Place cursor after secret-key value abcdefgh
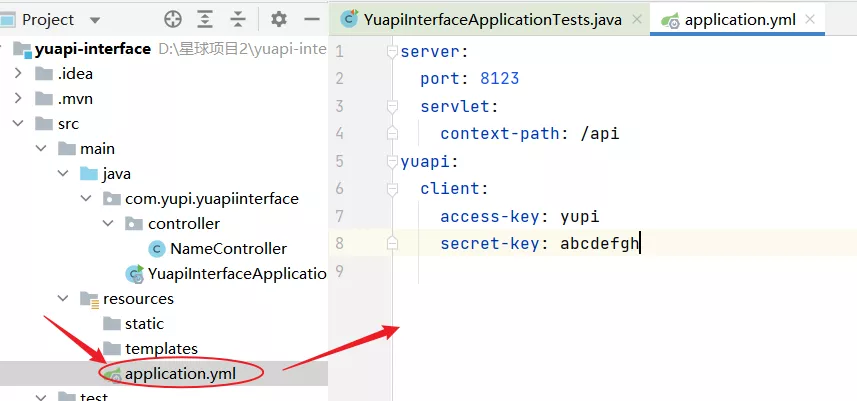857x401 pixels. click(x=639, y=243)
